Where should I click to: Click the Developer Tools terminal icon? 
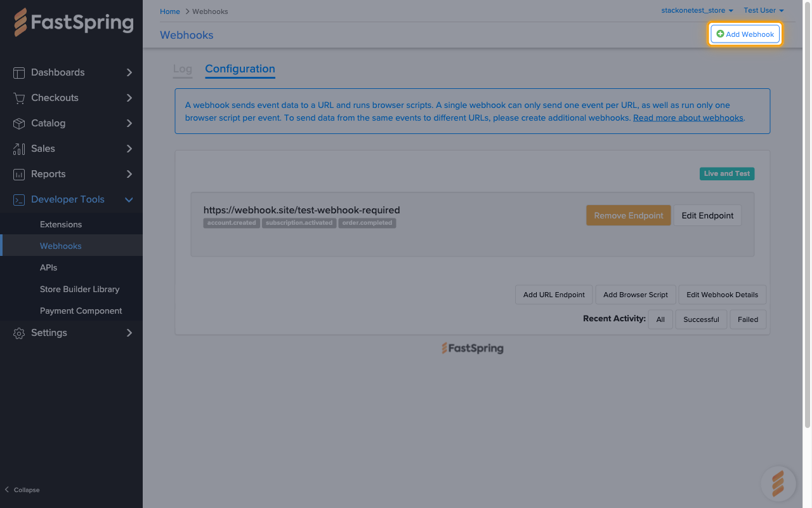pyautogui.click(x=19, y=199)
